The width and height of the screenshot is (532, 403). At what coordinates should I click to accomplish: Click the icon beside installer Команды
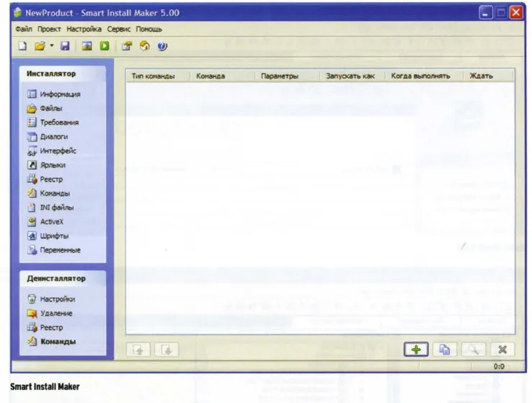(x=32, y=193)
